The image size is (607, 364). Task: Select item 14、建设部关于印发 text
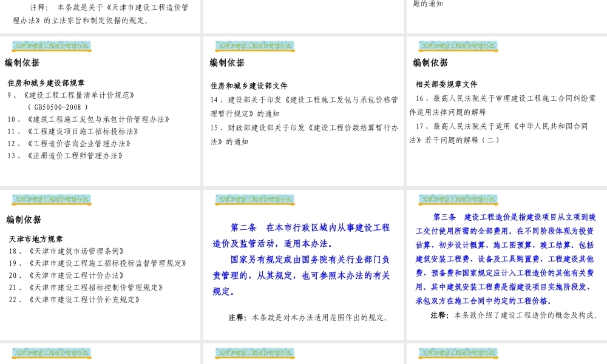304,107
